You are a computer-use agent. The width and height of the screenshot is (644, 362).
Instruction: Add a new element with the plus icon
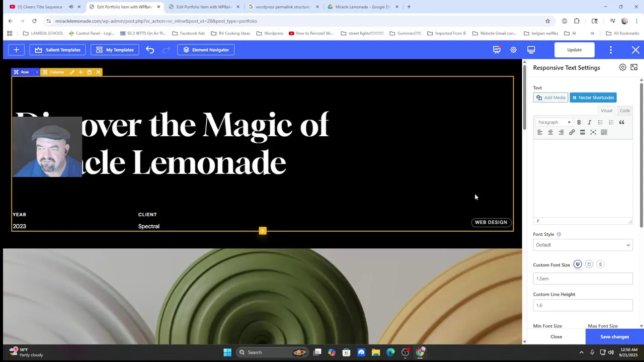click(x=16, y=50)
